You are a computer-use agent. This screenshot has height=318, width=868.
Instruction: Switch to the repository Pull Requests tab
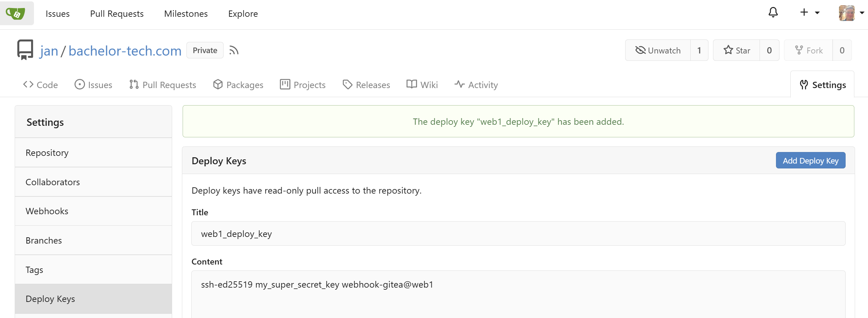(x=163, y=85)
